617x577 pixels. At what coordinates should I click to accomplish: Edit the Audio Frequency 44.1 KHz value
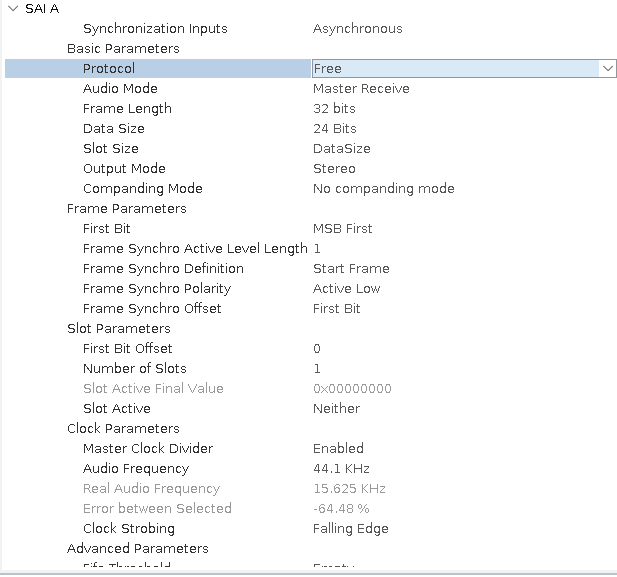(x=341, y=469)
